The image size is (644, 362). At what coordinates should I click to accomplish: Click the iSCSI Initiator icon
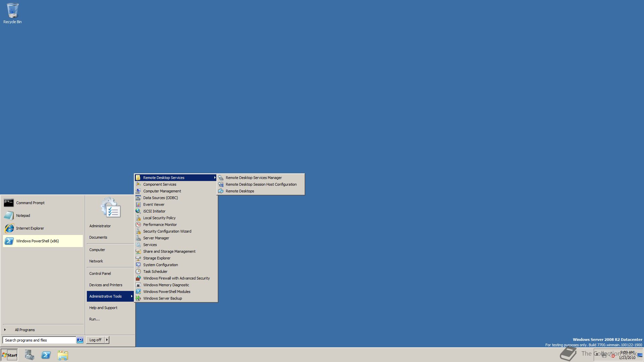[138, 211]
